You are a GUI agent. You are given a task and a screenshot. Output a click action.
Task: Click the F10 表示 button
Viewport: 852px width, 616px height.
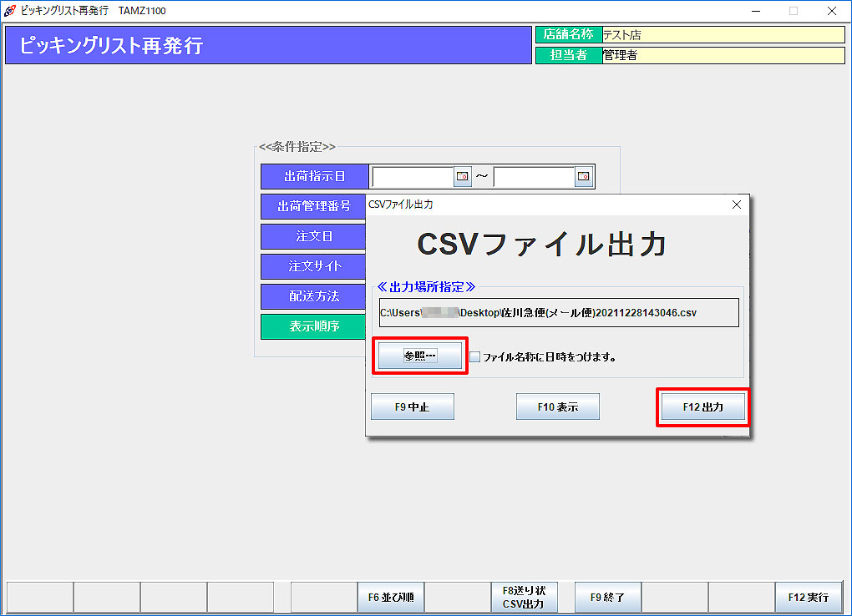(557, 407)
